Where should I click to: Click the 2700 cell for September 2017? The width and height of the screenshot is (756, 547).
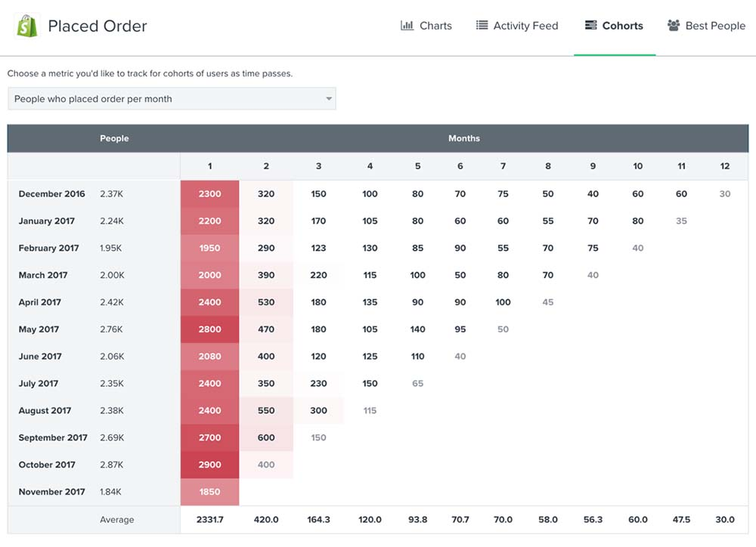click(x=209, y=437)
